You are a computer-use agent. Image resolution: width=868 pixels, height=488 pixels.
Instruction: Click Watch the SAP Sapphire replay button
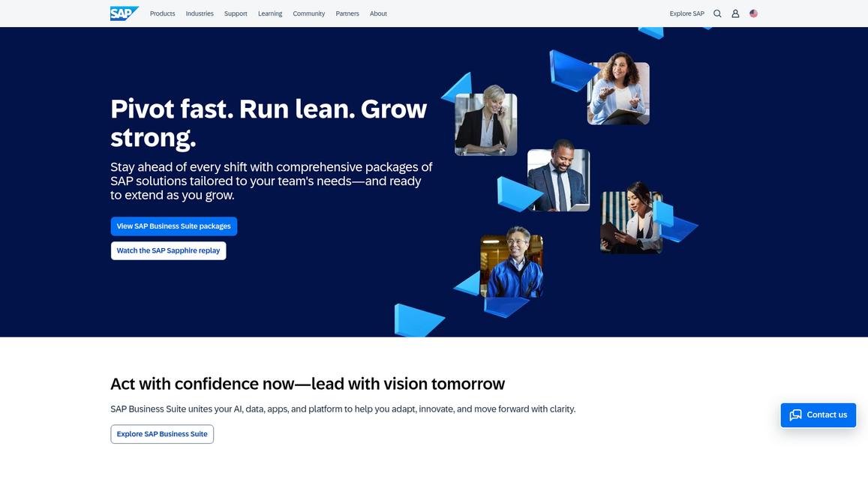pyautogui.click(x=168, y=250)
